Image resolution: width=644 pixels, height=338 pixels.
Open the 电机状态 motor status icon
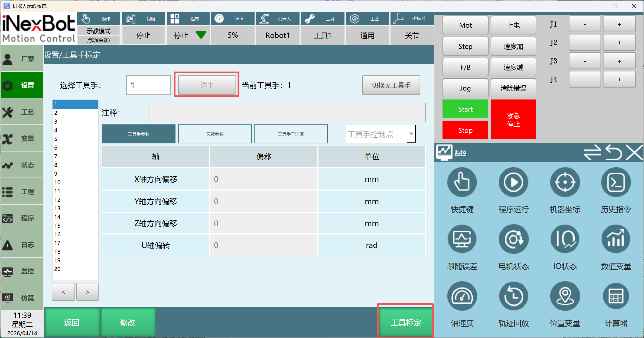tap(513, 239)
